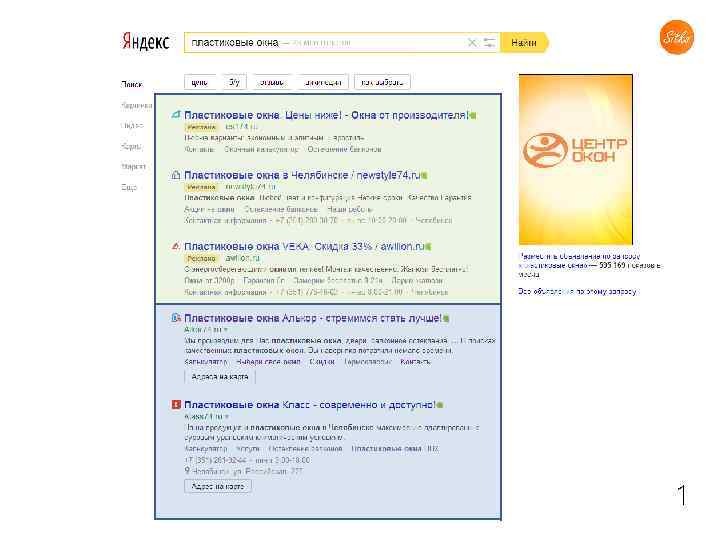Open Пластиковые окна Алькор result link
Viewport: 720px width, 540px height.
pyautogui.click(x=313, y=318)
